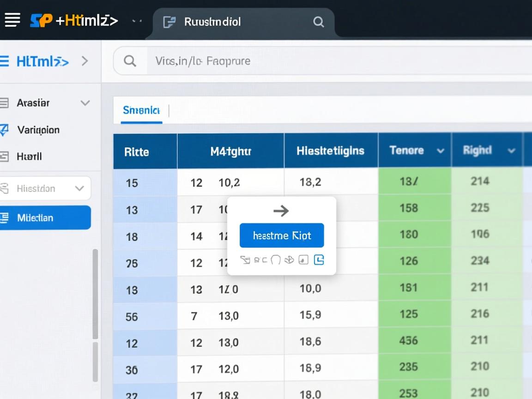
Task: Expand the chevron next to HtTmlz> in sidebar
Action: tap(85, 61)
